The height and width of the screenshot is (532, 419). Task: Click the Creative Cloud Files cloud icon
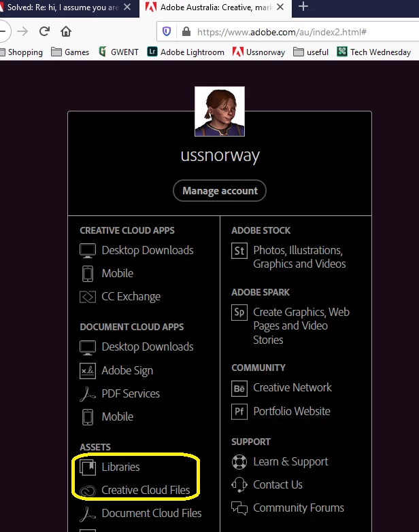coord(88,491)
